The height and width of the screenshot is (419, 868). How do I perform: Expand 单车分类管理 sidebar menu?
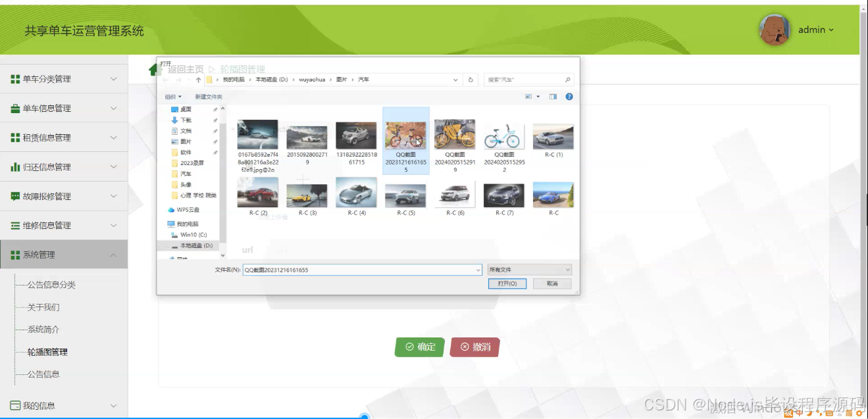click(64, 79)
